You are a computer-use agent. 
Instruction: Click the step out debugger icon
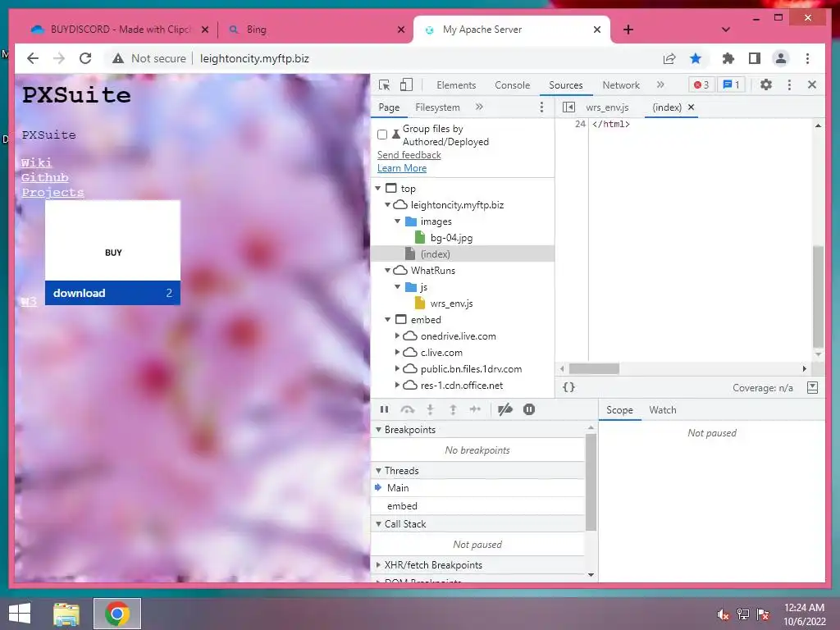click(x=453, y=410)
